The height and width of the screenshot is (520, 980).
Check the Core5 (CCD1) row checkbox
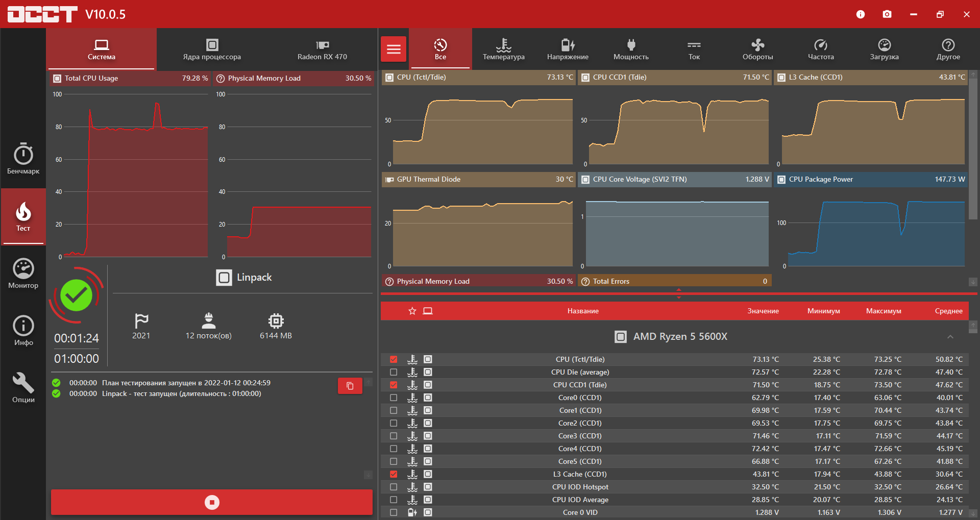coord(394,461)
